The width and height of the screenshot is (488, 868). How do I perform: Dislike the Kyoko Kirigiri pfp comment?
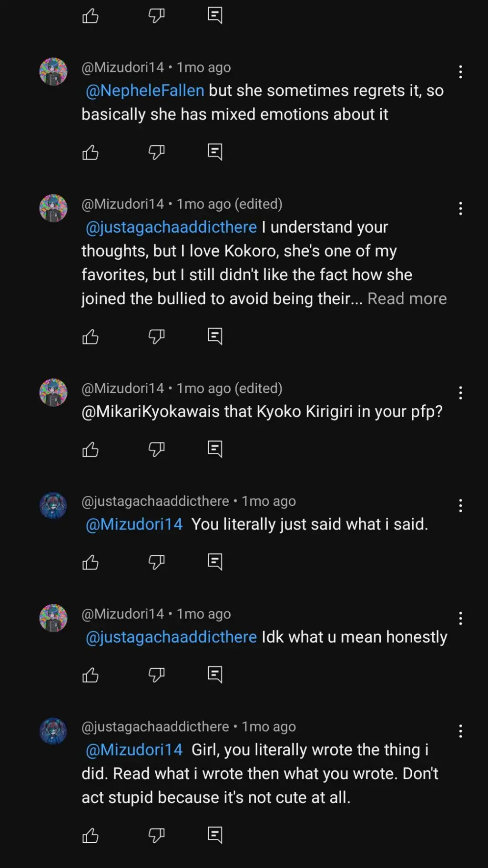(156, 449)
